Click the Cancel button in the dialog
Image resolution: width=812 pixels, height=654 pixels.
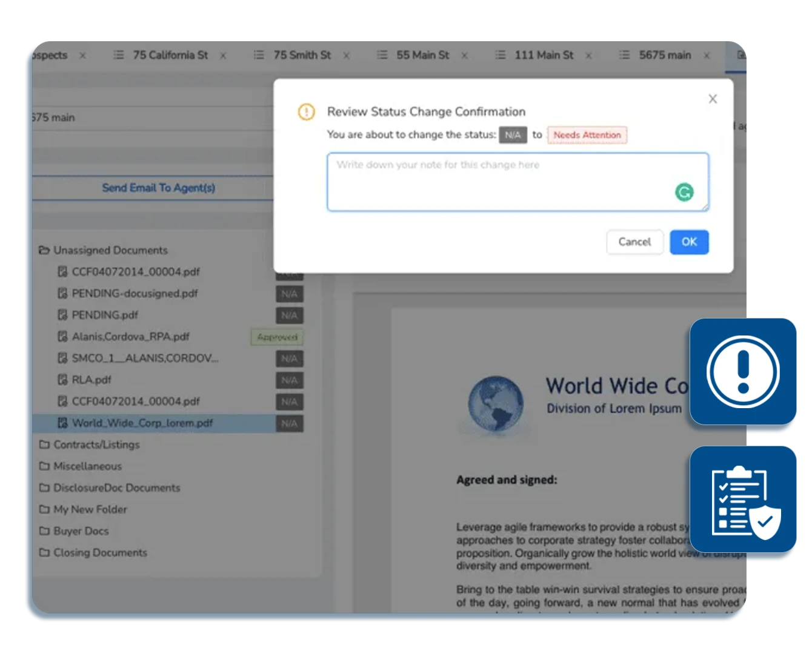634,242
